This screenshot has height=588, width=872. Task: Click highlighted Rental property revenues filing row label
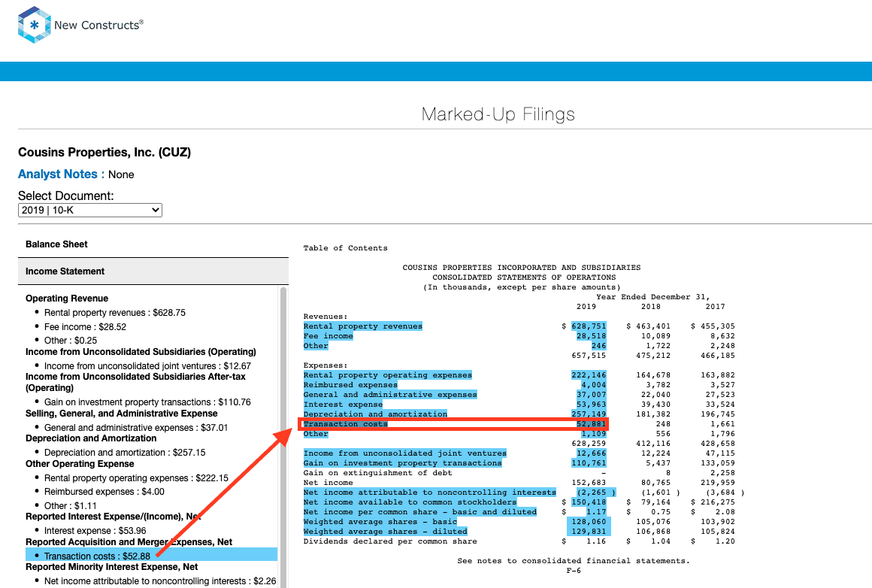(x=362, y=326)
